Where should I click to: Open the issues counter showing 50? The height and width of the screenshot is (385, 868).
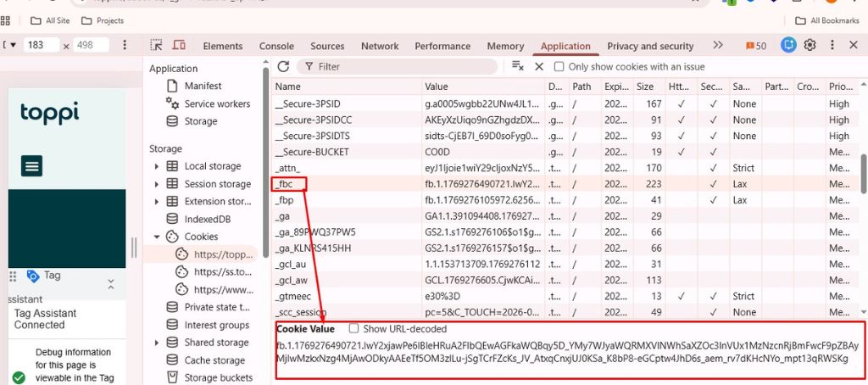pos(755,46)
